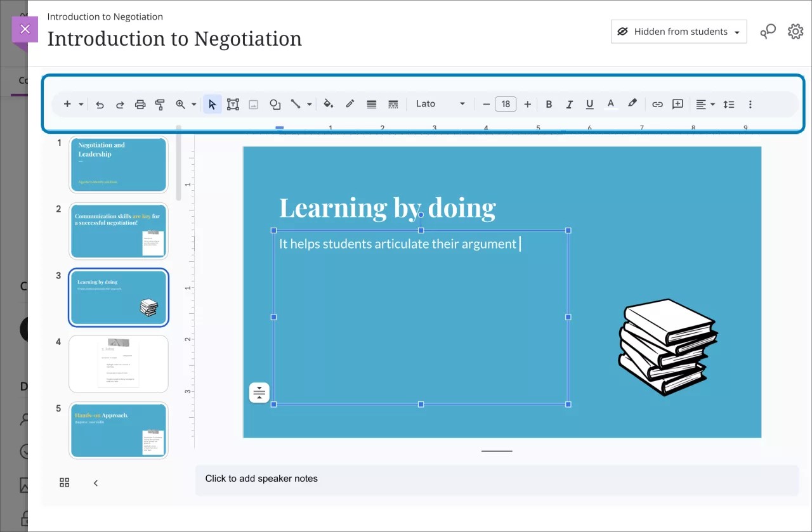Viewport: 812px width, 532px height.
Task: Click the Insert comment icon
Action: [x=677, y=104]
